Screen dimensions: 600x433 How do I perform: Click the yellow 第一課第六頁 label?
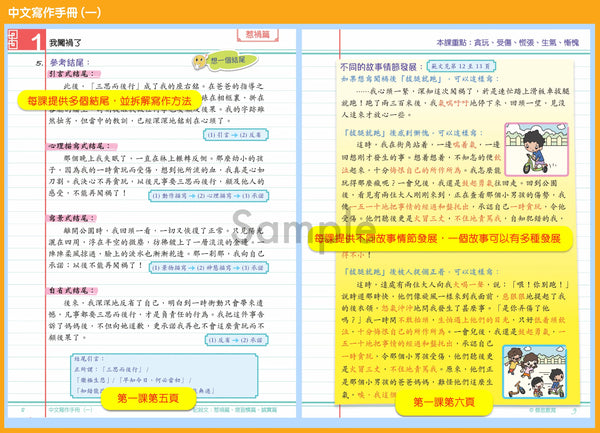tap(444, 402)
